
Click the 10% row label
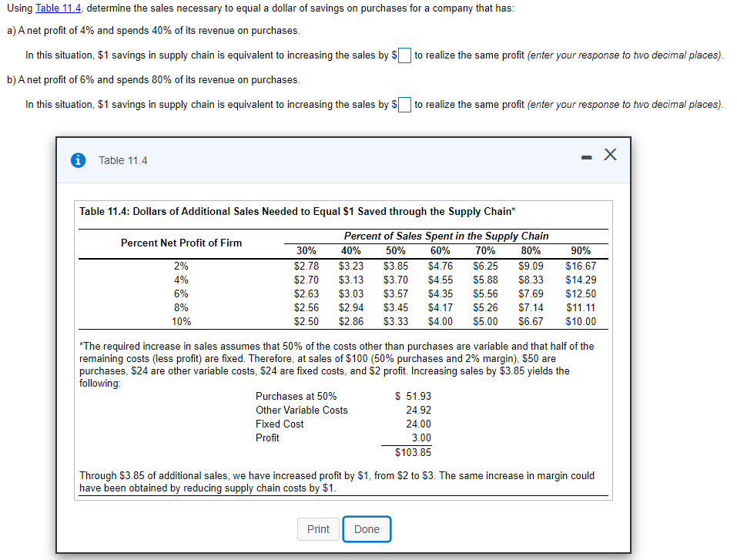tap(181, 321)
